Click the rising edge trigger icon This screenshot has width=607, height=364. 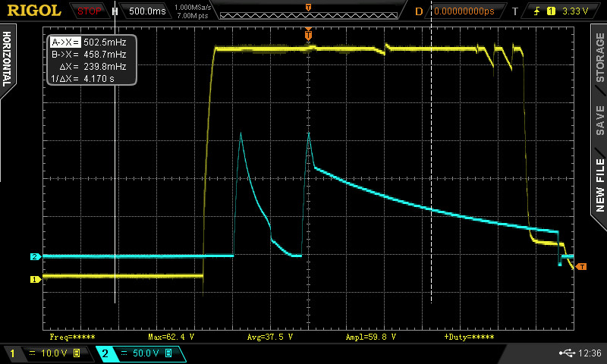(x=536, y=11)
